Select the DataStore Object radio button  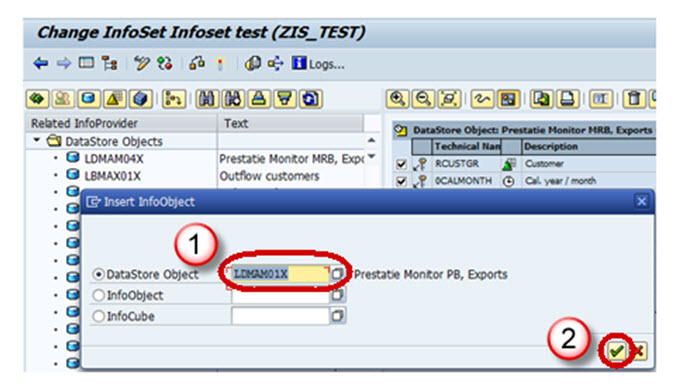click(x=98, y=274)
